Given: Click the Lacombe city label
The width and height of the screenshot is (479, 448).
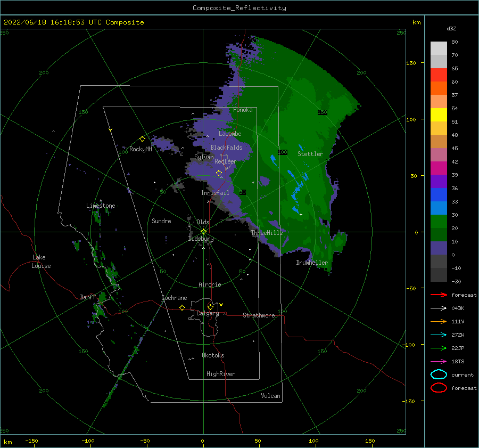Looking at the screenshot, I should coord(230,134).
